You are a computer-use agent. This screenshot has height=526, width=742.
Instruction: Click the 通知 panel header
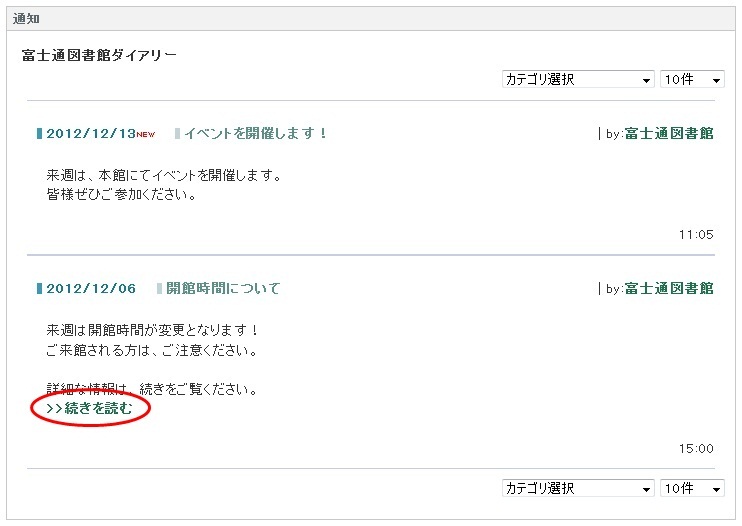pyautogui.click(x=371, y=19)
